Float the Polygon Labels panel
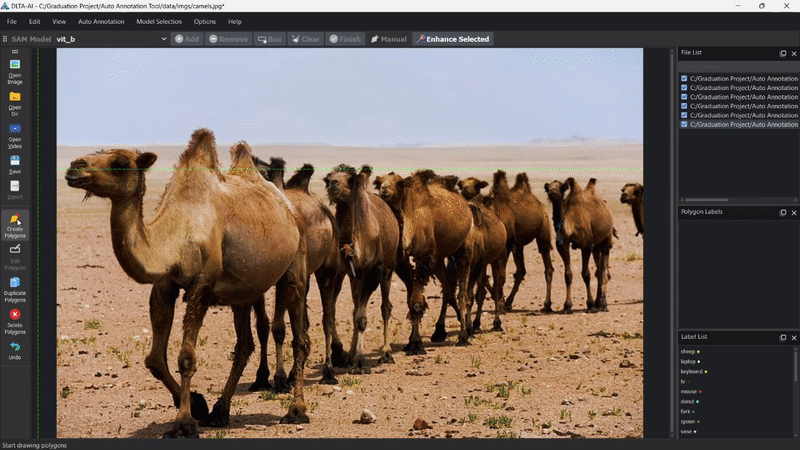This screenshot has width=800, height=450. [x=783, y=212]
